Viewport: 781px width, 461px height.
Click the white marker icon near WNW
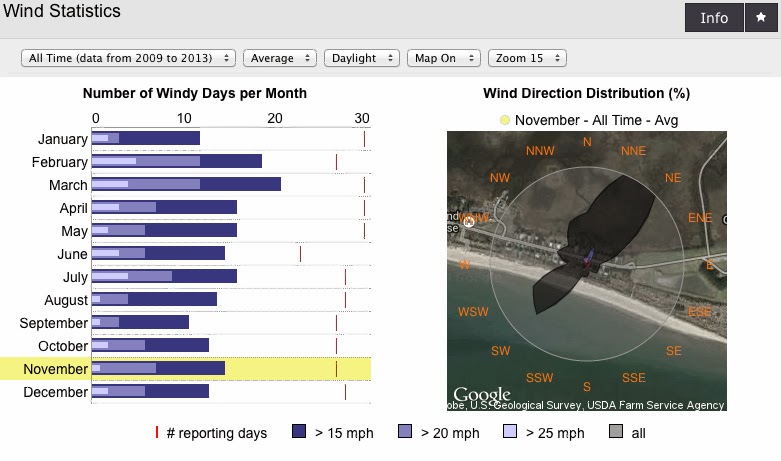[x=468, y=222]
